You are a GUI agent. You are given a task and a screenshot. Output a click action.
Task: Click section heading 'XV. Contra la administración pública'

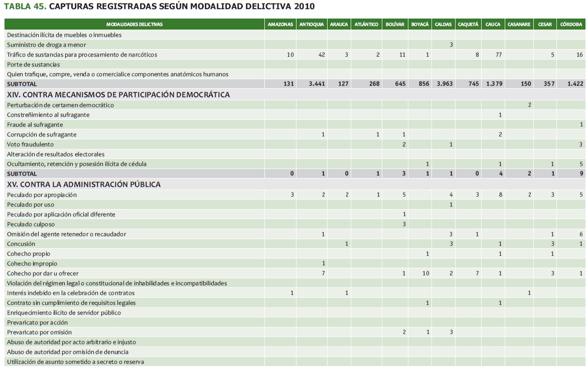click(x=84, y=185)
